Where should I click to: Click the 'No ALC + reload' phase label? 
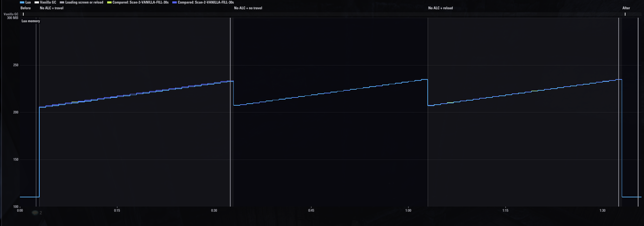tap(441, 8)
